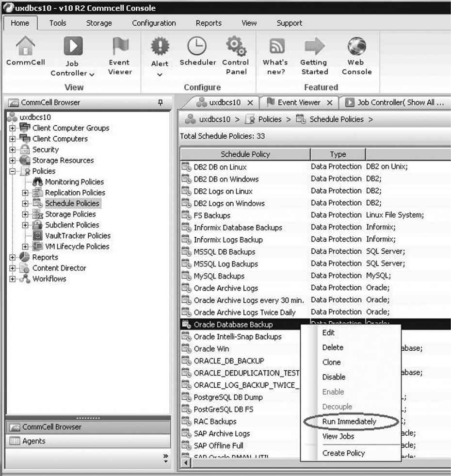Click icon of DB2 DB on Linux row
The height and width of the screenshot is (476, 451).
(186, 166)
